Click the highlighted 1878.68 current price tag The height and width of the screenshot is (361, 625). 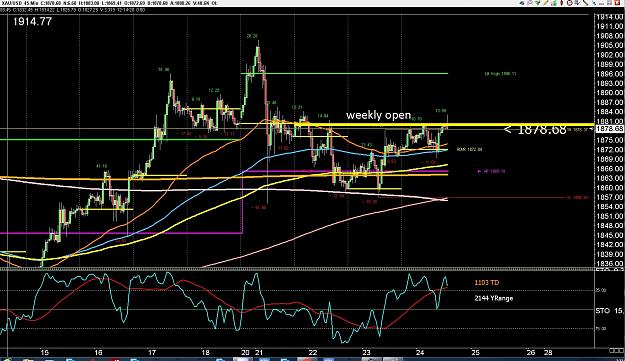coord(609,129)
